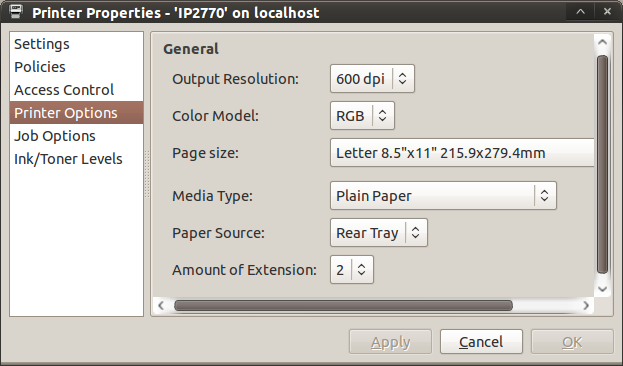Open the Page size dropdown

462,153
